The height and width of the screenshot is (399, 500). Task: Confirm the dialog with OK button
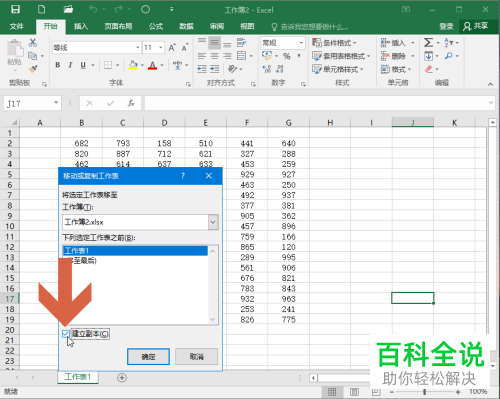click(148, 357)
